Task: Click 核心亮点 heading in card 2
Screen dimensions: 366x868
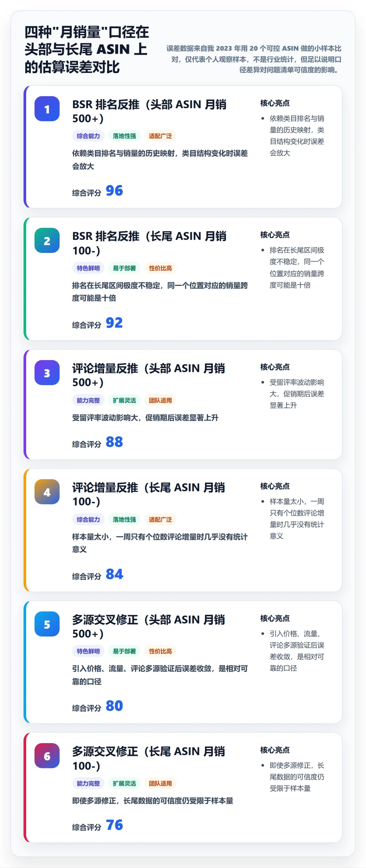Action: [x=275, y=235]
